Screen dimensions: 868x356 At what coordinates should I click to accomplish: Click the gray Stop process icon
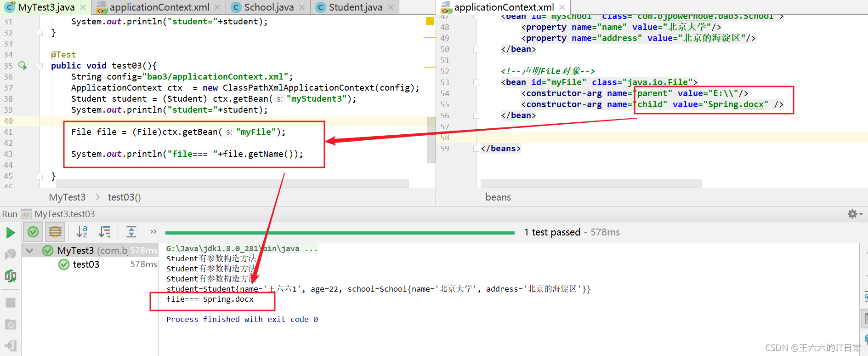coord(10,303)
